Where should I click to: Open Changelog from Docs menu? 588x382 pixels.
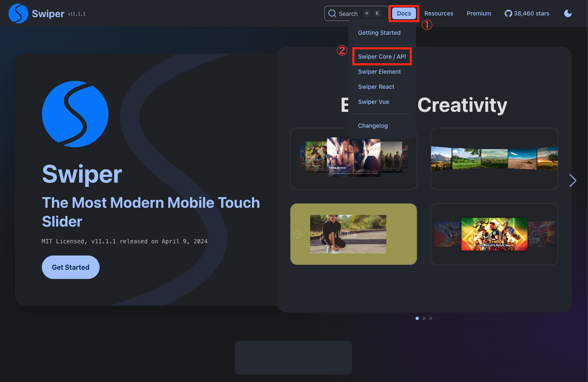pos(373,126)
